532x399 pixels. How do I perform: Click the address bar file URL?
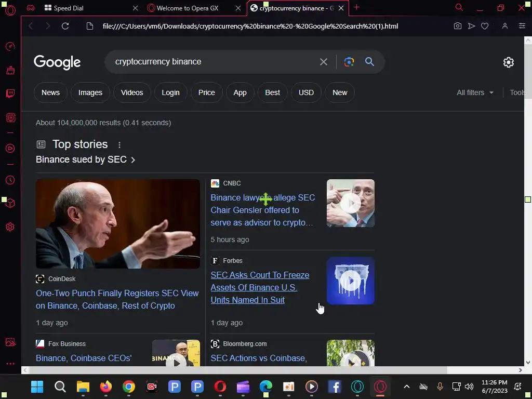click(x=250, y=26)
